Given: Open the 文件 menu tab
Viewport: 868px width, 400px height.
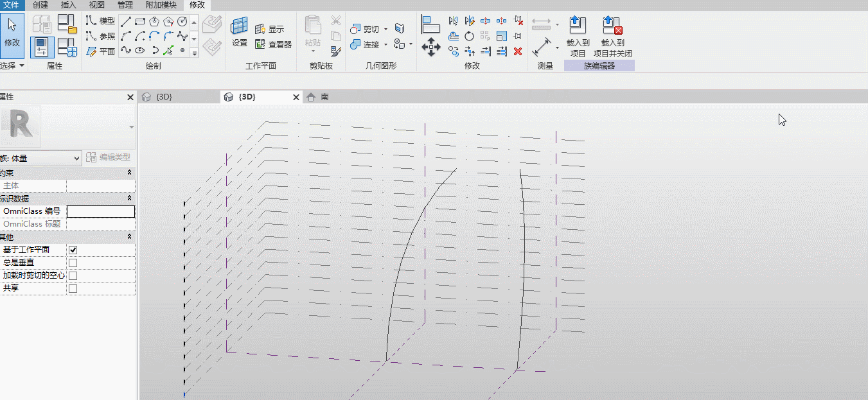Looking at the screenshot, I should tap(12, 5).
